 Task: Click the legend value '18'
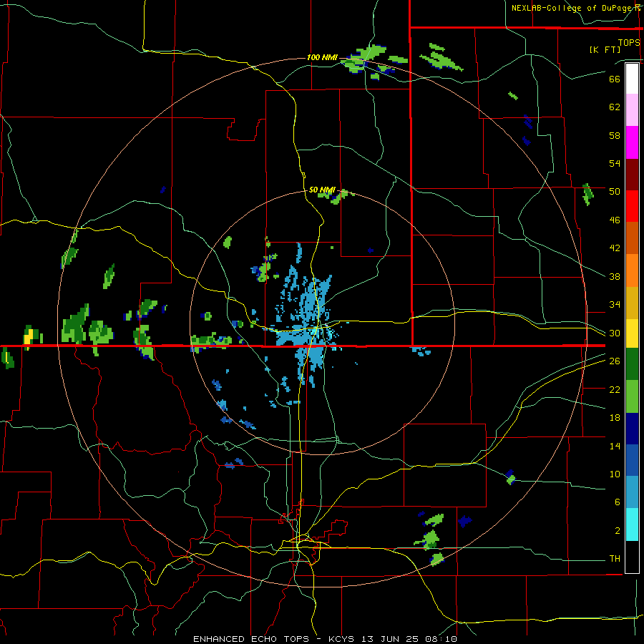(x=615, y=418)
